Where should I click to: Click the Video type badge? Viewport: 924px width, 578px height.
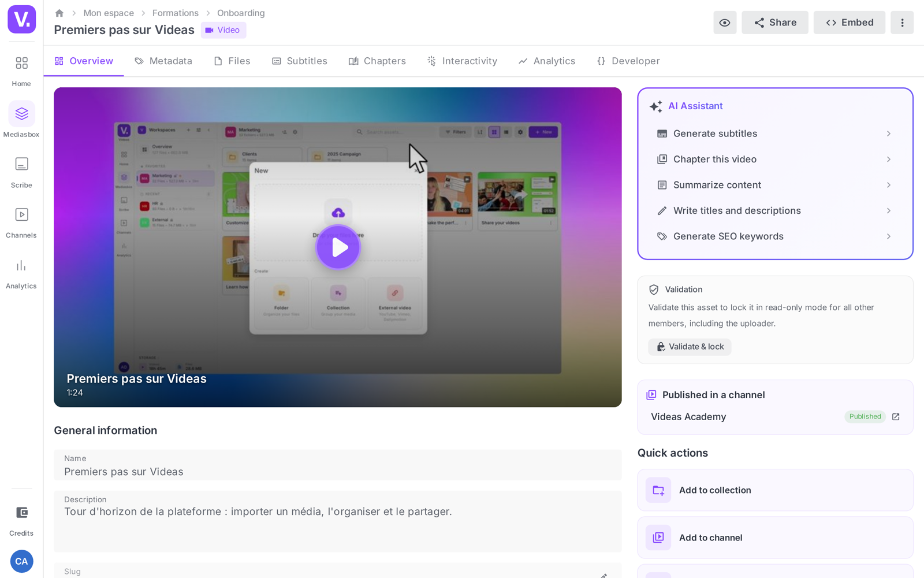[x=223, y=30]
